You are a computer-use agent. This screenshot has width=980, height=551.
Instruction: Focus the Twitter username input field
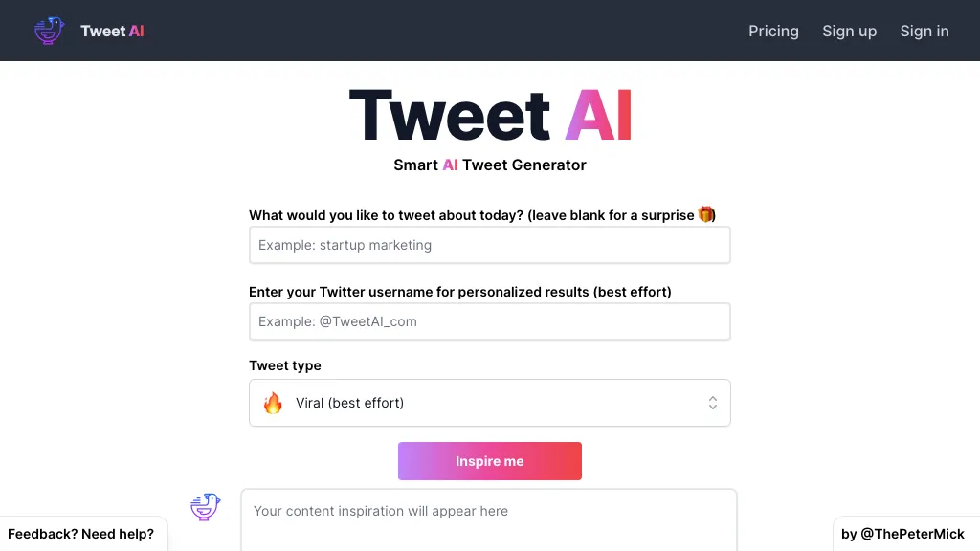[489, 321]
